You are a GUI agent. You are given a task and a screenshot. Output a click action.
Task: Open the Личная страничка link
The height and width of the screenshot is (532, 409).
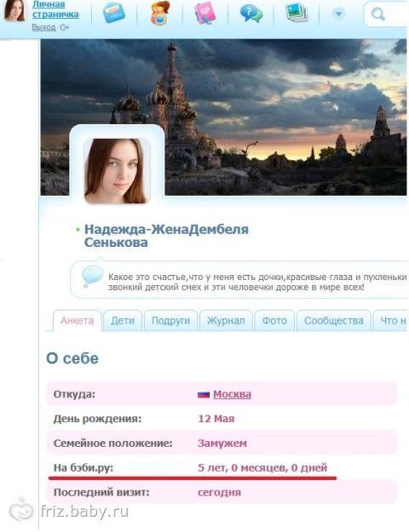(x=55, y=9)
